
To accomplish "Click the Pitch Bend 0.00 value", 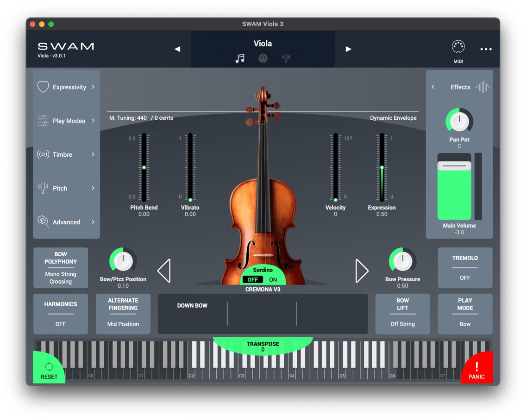I will [x=144, y=214].
